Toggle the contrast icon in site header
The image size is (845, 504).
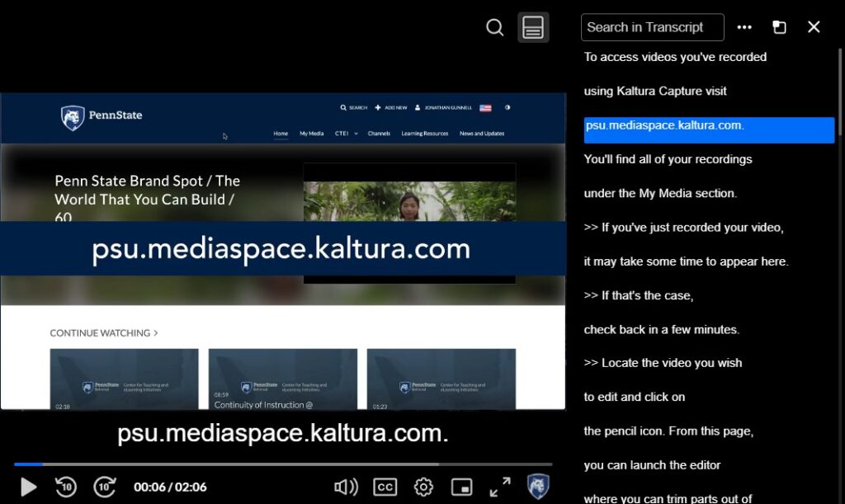[507, 108]
